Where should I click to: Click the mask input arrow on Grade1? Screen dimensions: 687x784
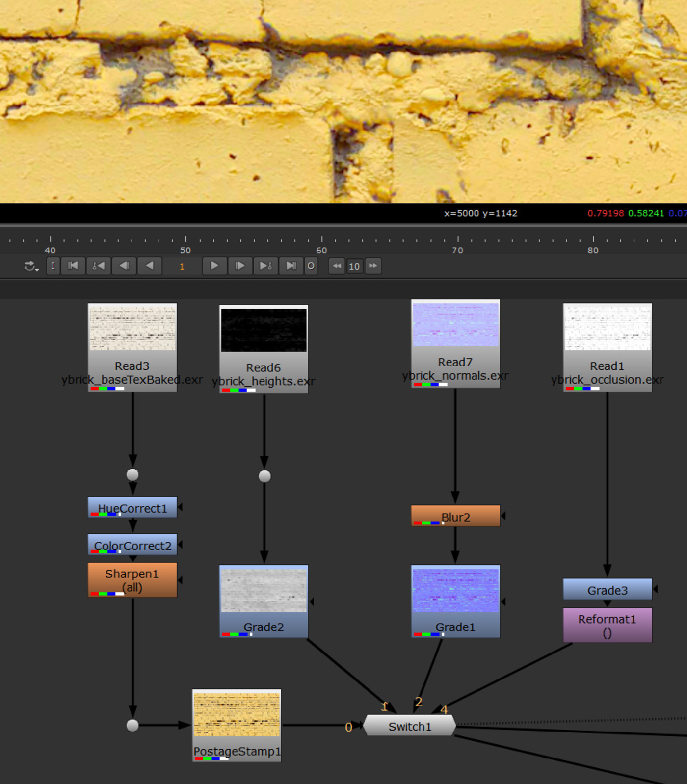coord(503,601)
